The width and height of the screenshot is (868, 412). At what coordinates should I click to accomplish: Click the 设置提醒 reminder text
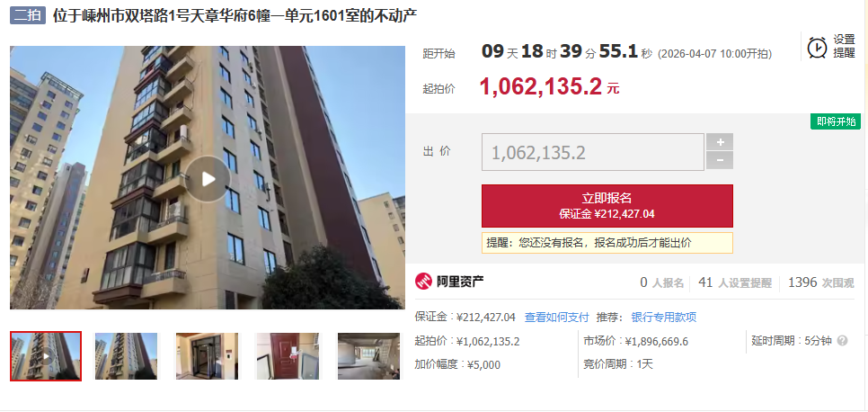(845, 47)
